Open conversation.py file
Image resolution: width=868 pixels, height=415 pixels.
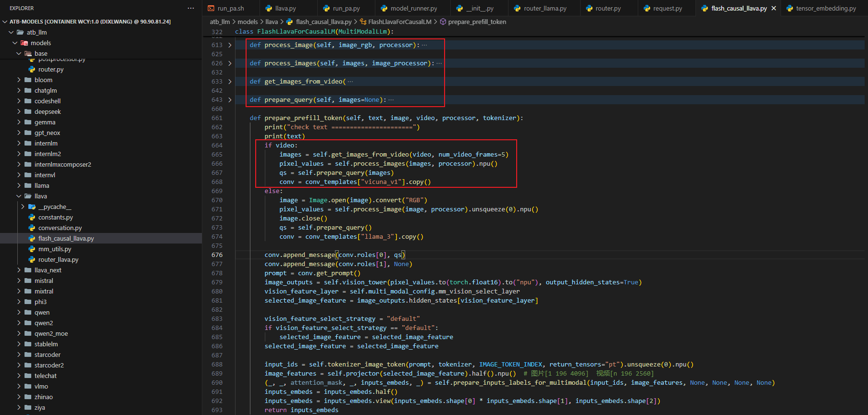(x=60, y=228)
